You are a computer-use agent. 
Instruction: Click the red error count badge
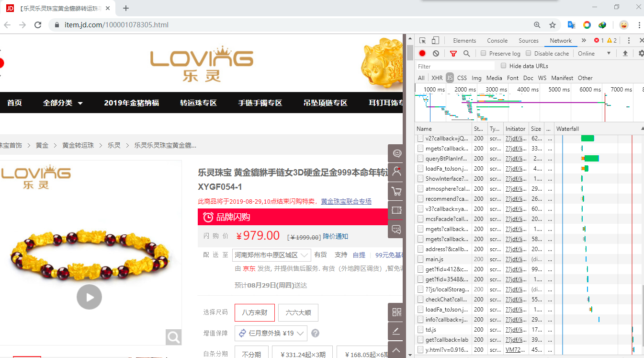[599, 41]
